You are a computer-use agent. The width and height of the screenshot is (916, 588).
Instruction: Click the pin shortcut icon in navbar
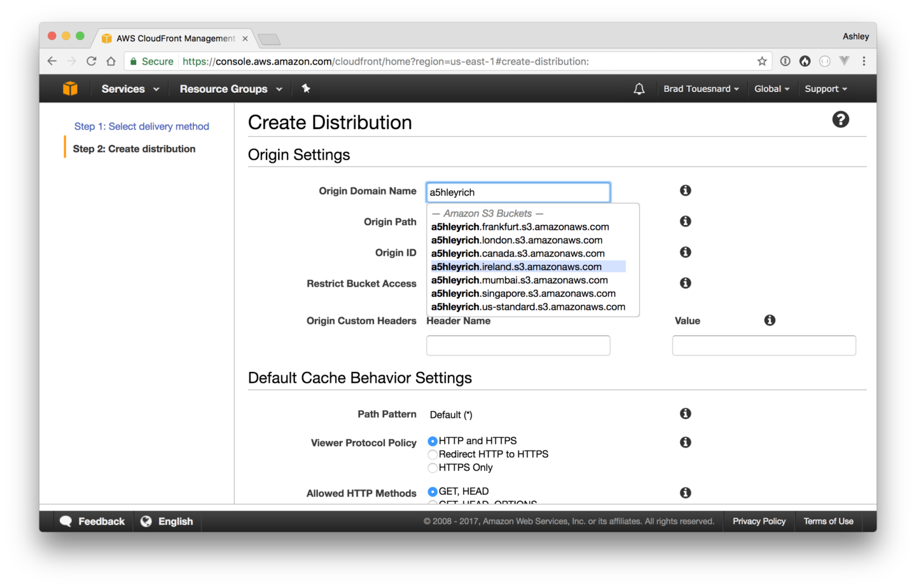pyautogui.click(x=306, y=89)
